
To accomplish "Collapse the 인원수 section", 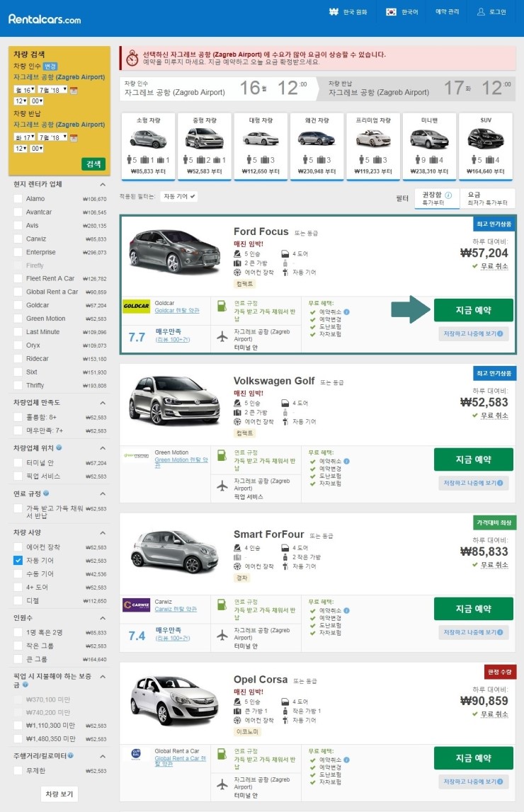I will pos(103,618).
